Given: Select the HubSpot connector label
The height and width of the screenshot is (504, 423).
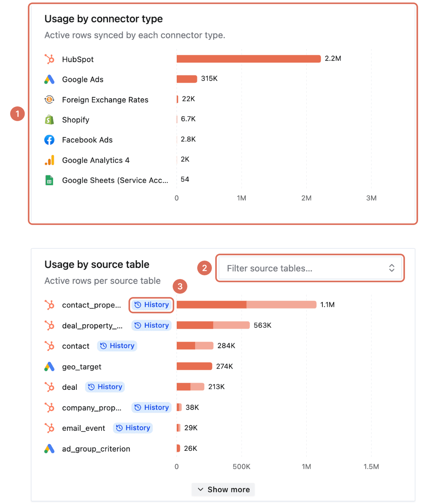Looking at the screenshot, I should (x=78, y=59).
